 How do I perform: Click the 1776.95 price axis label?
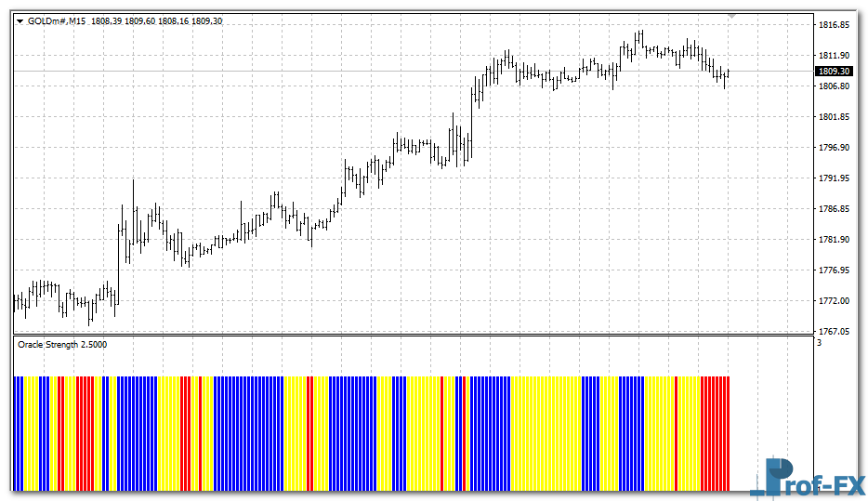pyautogui.click(x=833, y=270)
